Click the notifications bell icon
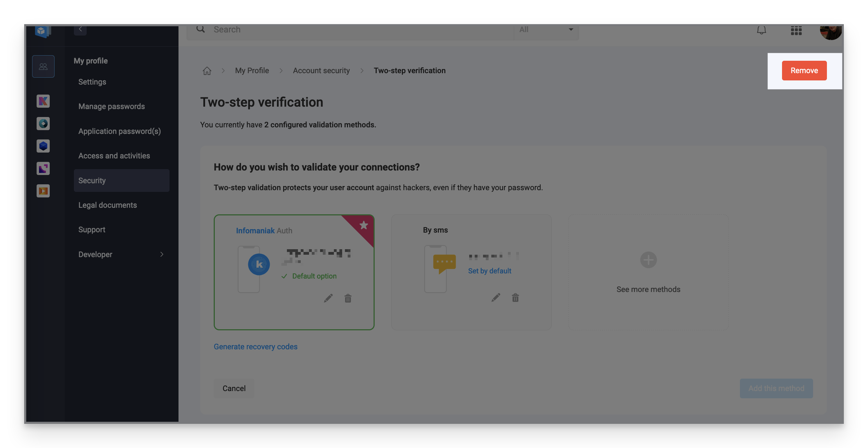This screenshot has height=448, width=868. coord(761,30)
